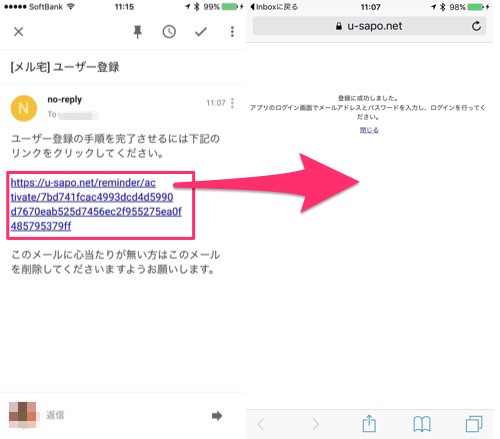Go back with Safari back chevron
Image resolution: width=500 pixels, height=439 pixels.
click(261, 424)
